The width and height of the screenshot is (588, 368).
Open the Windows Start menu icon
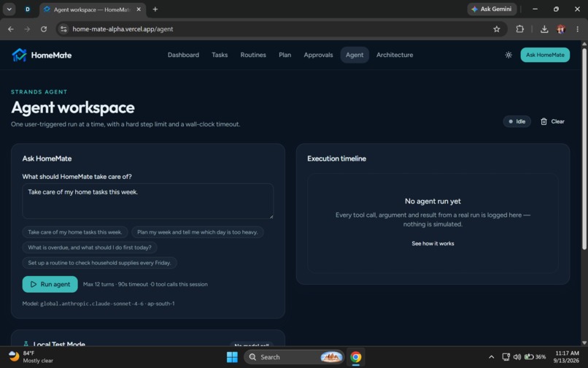click(232, 357)
